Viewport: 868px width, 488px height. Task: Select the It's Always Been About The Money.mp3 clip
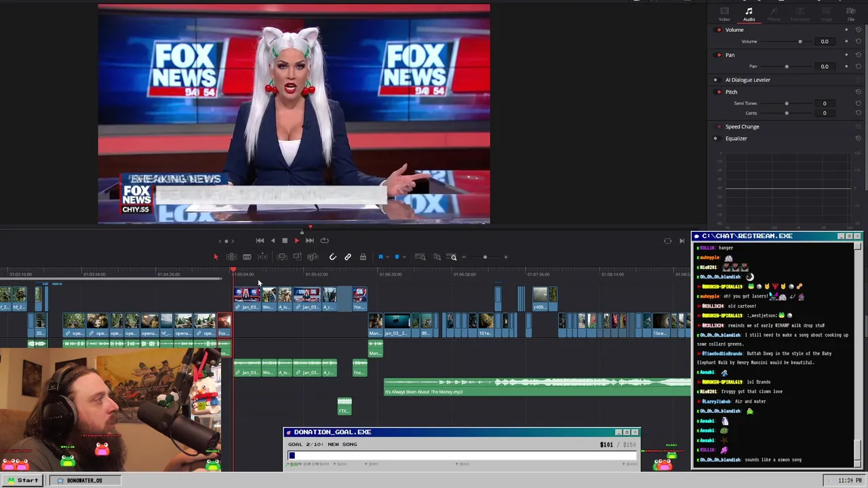537,387
